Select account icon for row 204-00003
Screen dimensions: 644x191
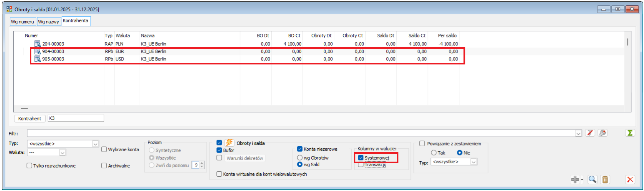coord(37,44)
